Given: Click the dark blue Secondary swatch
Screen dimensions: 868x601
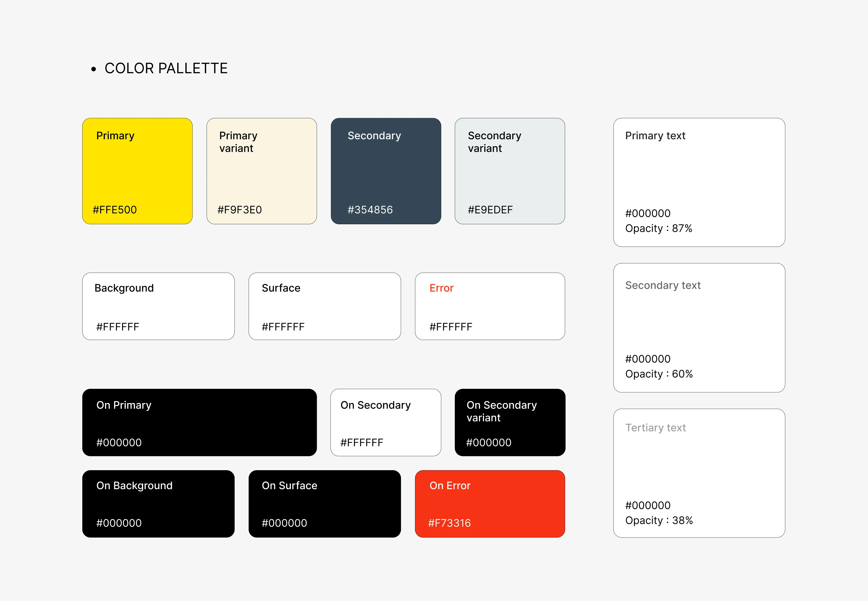Looking at the screenshot, I should click(x=385, y=171).
